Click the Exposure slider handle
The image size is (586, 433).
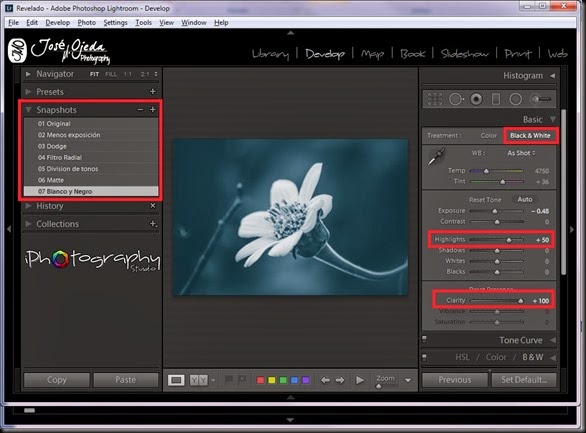[494, 211]
